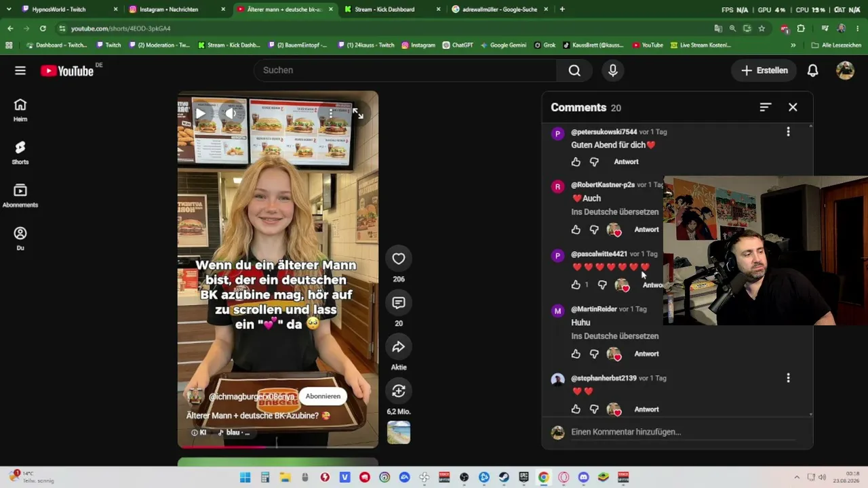
Task: Share the short via Aktie arrow
Action: pyautogui.click(x=399, y=347)
